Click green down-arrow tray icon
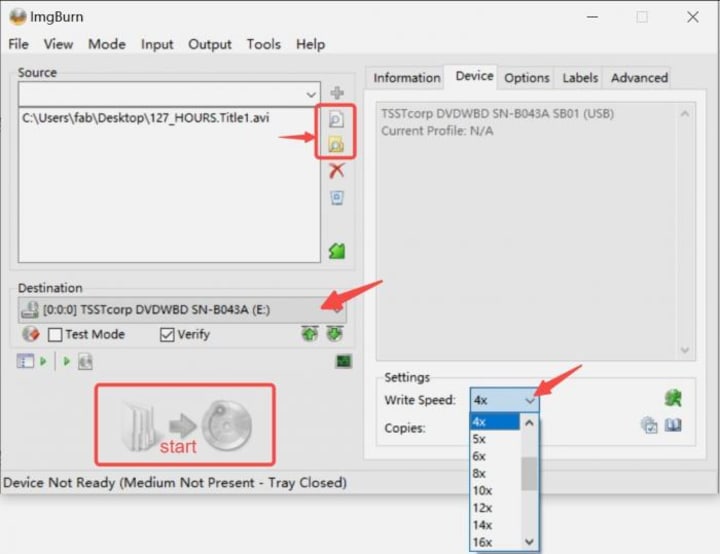This screenshot has height=554, width=720. click(335, 334)
